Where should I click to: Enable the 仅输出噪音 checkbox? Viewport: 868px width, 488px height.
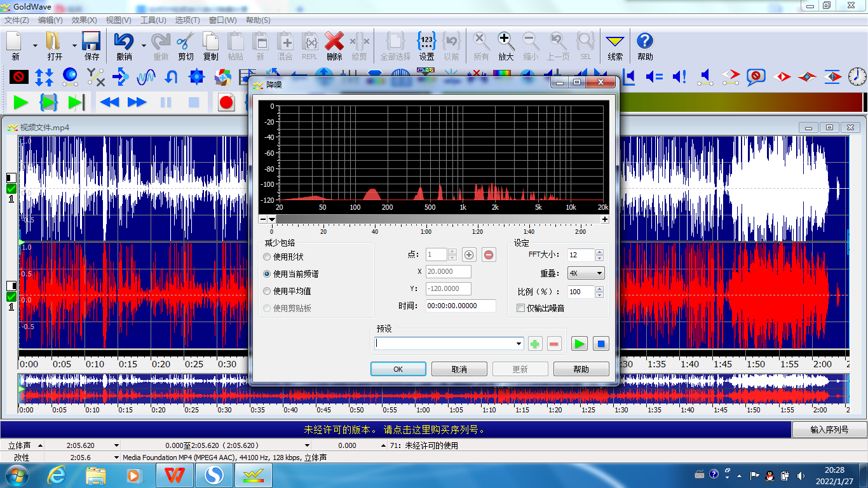pos(521,308)
